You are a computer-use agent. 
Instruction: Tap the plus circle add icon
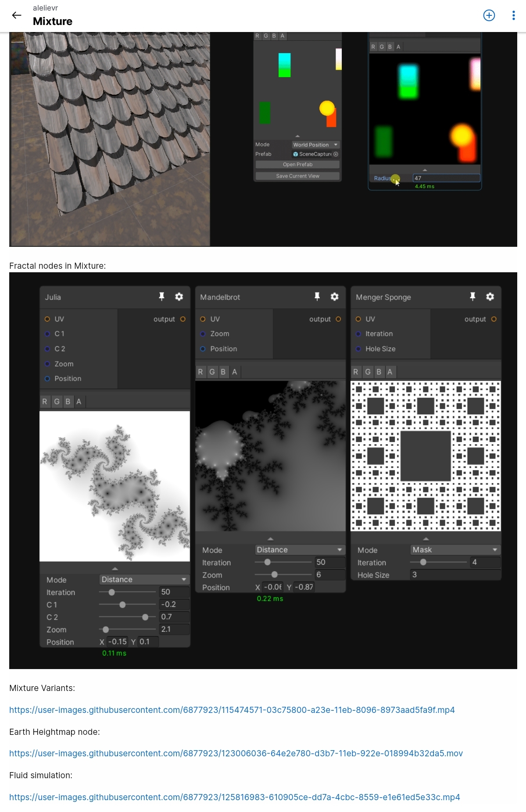[x=489, y=15]
